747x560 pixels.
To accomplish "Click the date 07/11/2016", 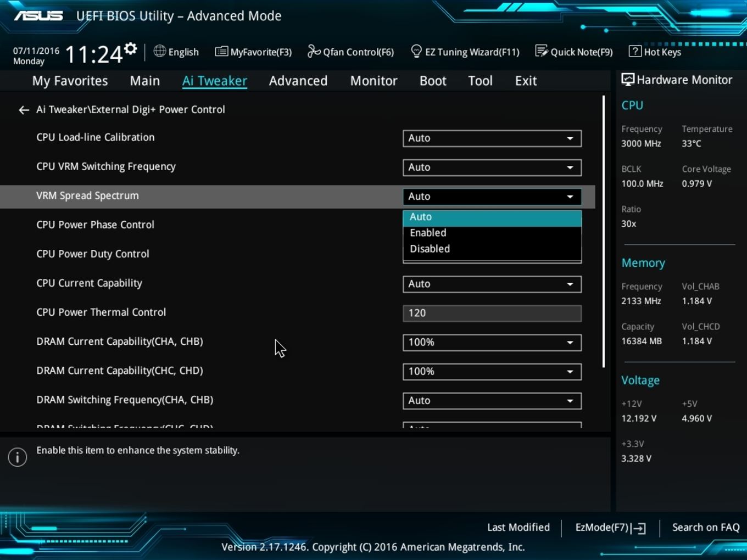I will click(36, 51).
